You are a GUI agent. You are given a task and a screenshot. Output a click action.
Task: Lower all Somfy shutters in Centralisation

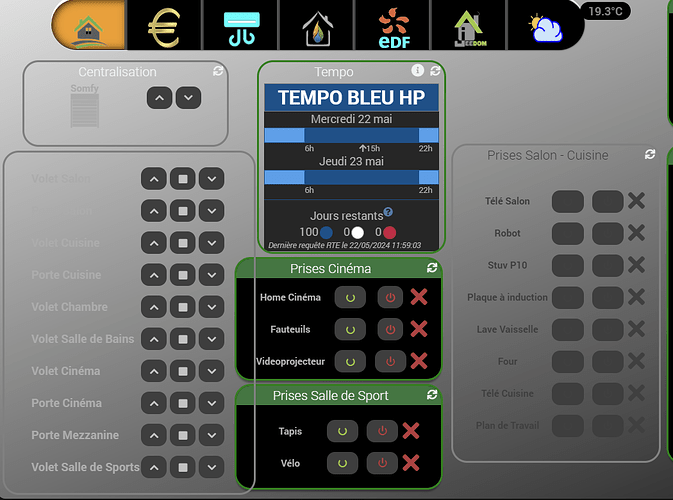[188, 98]
